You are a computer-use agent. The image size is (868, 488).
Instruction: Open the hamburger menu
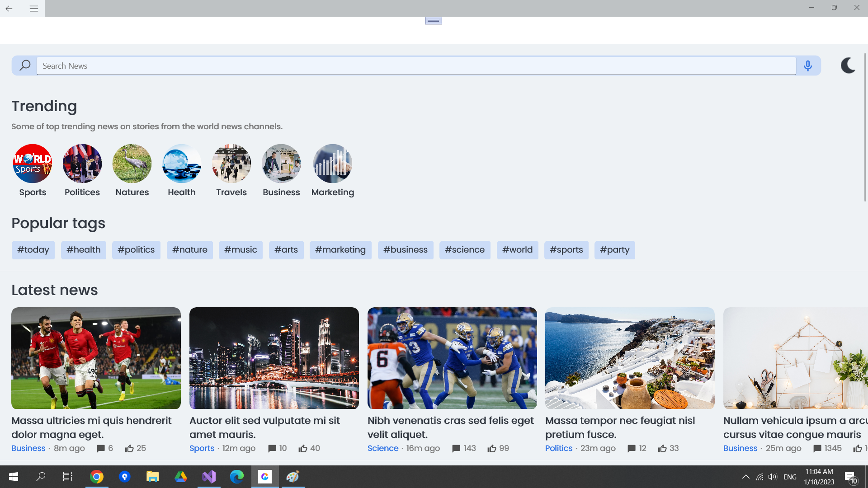click(x=33, y=8)
